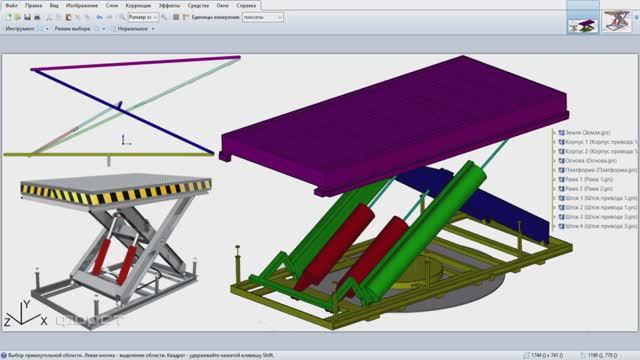Open the Изображение menu
Screen dimensions: 640x360
click(82, 6)
